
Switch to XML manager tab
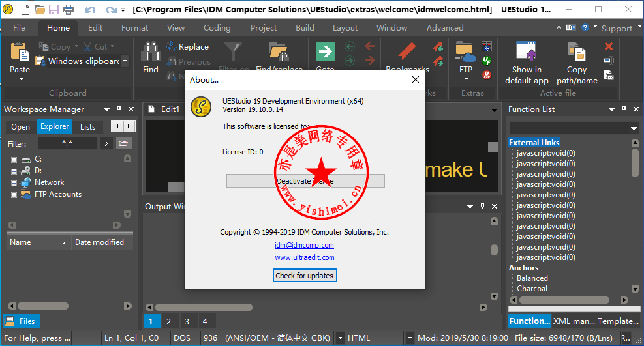(x=574, y=321)
